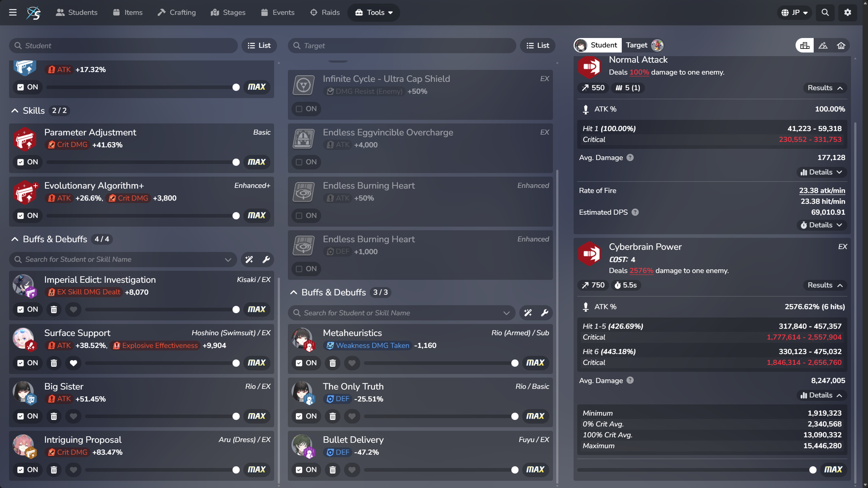The width and height of the screenshot is (868, 488).
Task: Open wrench settings in target buffs
Action: click(544, 313)
